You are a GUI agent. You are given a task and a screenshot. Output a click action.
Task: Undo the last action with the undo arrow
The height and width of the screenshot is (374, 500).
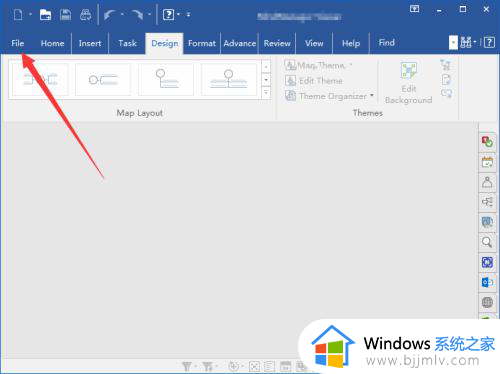coord(110,15)
